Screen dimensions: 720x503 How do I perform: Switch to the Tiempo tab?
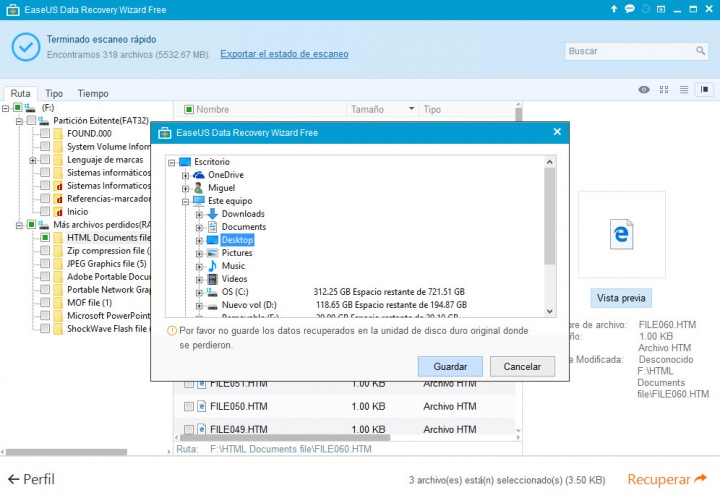[93, 93]
